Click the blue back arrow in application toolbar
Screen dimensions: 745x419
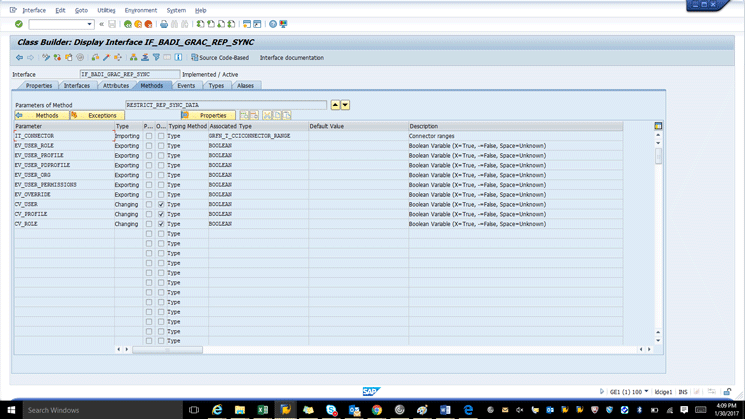click(19, 57)
